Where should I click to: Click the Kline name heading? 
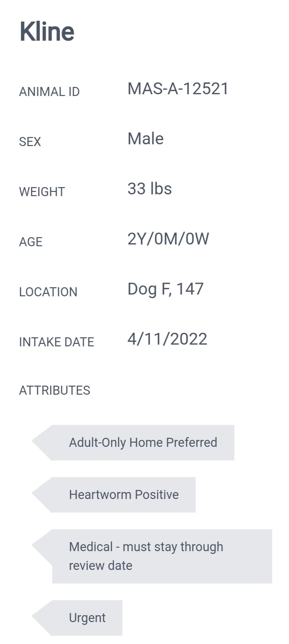coord(47,31)
